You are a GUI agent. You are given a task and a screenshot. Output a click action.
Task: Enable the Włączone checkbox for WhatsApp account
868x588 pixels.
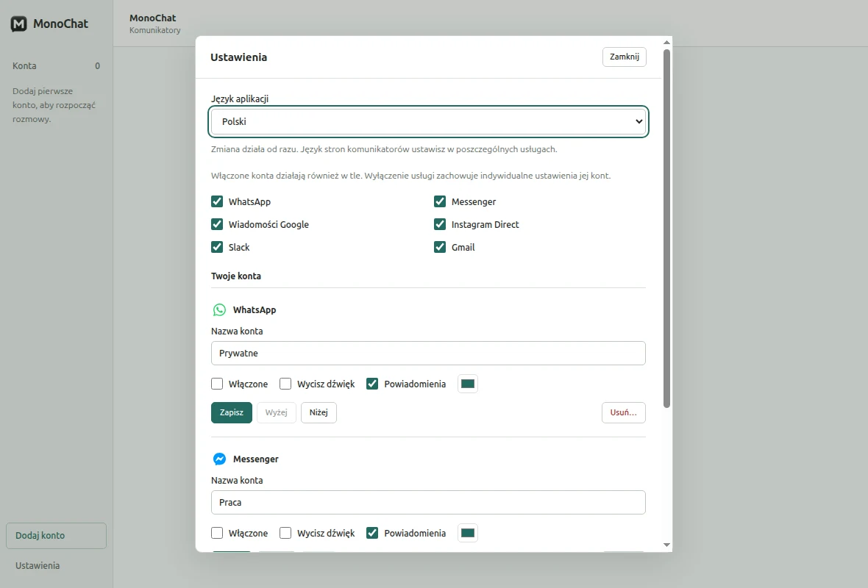tap(217, 384)
